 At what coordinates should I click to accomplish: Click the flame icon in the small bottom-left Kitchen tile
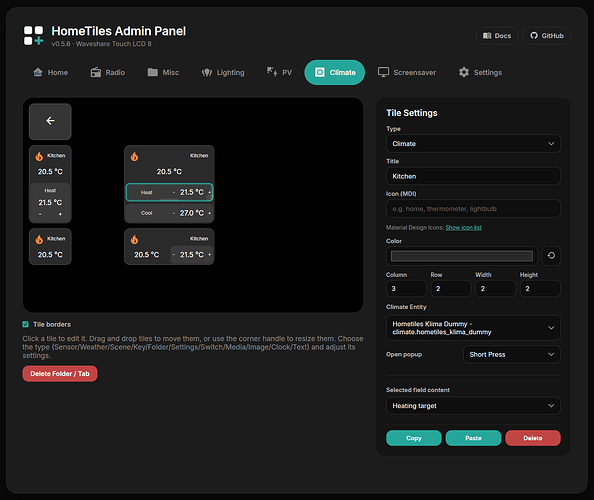point(39,239)
